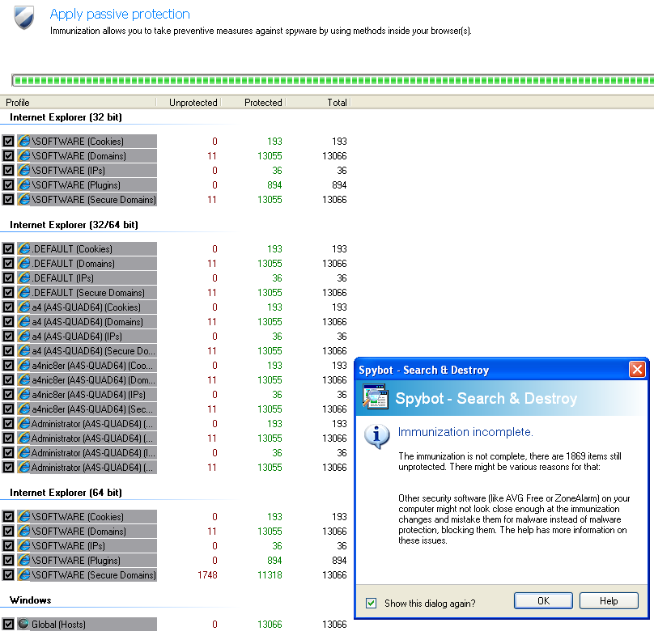Click the IE icon of \SOFTWARE (Secure Domains) under Internet Explorer (32 bit)
654x644 pixels.
[24, 200]
